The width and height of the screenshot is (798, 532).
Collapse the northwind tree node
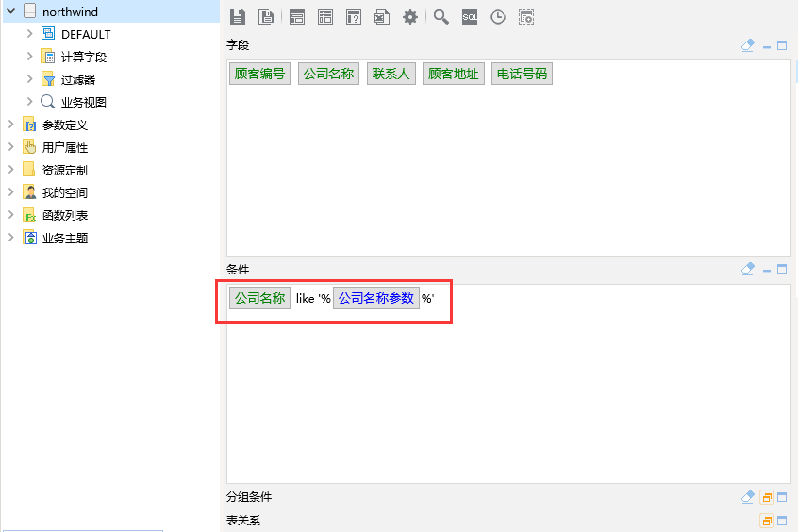[x=11, y=10]
